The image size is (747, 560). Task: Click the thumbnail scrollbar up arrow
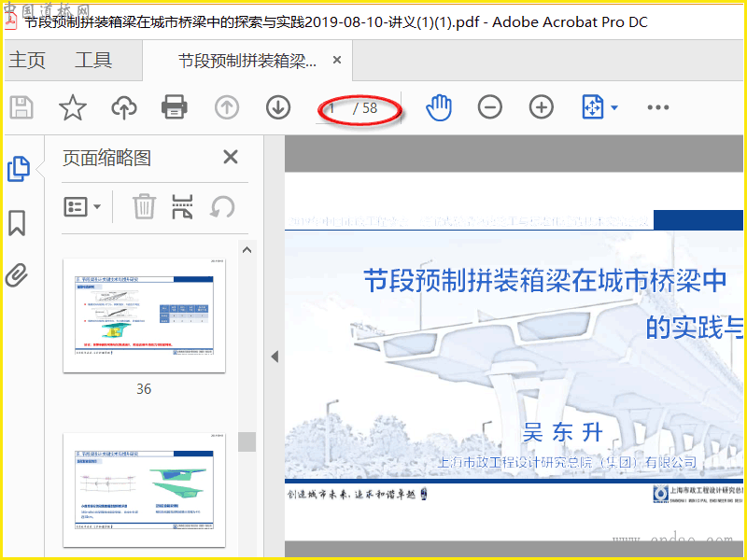247,250
